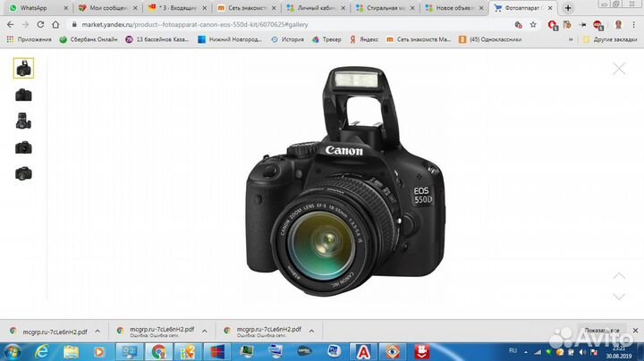The width and height of the screenshot is (644, 361).
Task: Expand options for the second mcgrp.ru download
Action: 205,331
